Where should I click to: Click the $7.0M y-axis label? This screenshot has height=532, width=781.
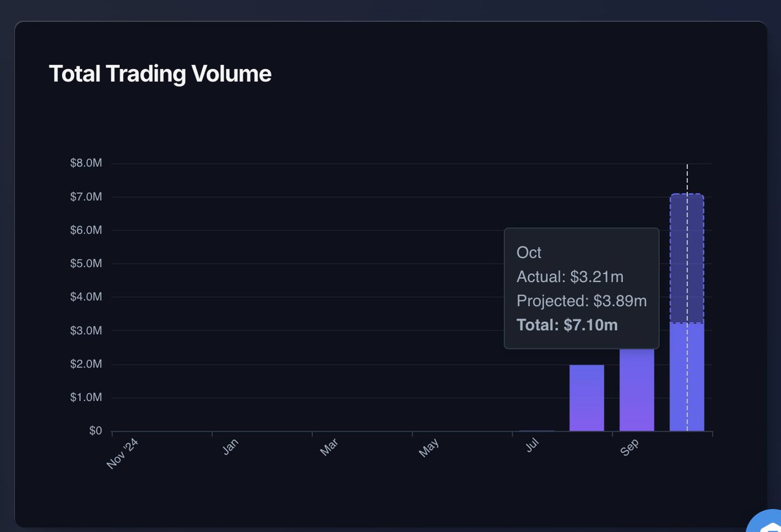pyautogui.click(x=86, y=197)
